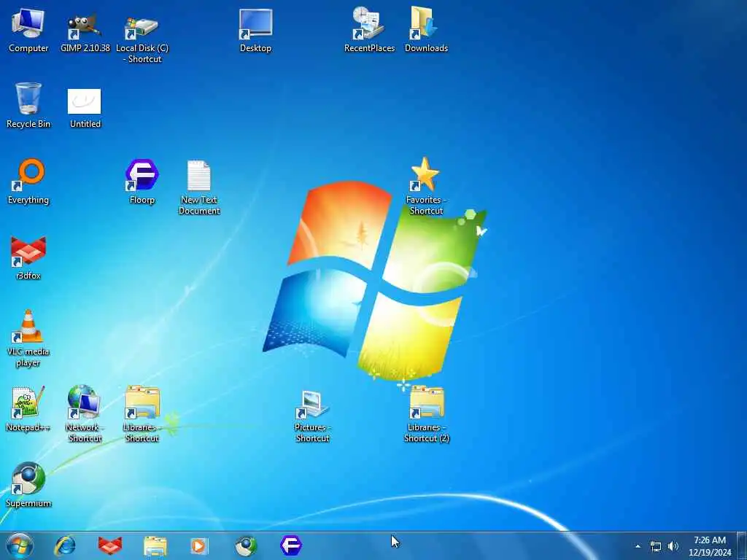Launch Supermium from the taskbar
Image resolution: width=747 pixels, height=560 pixels.
point(246,545)
